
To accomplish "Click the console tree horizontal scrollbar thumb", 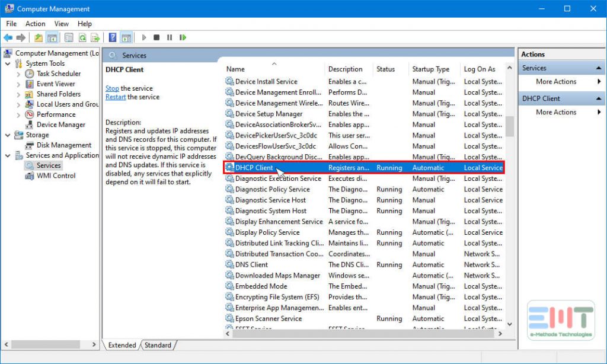I will (x=45, y=344).
